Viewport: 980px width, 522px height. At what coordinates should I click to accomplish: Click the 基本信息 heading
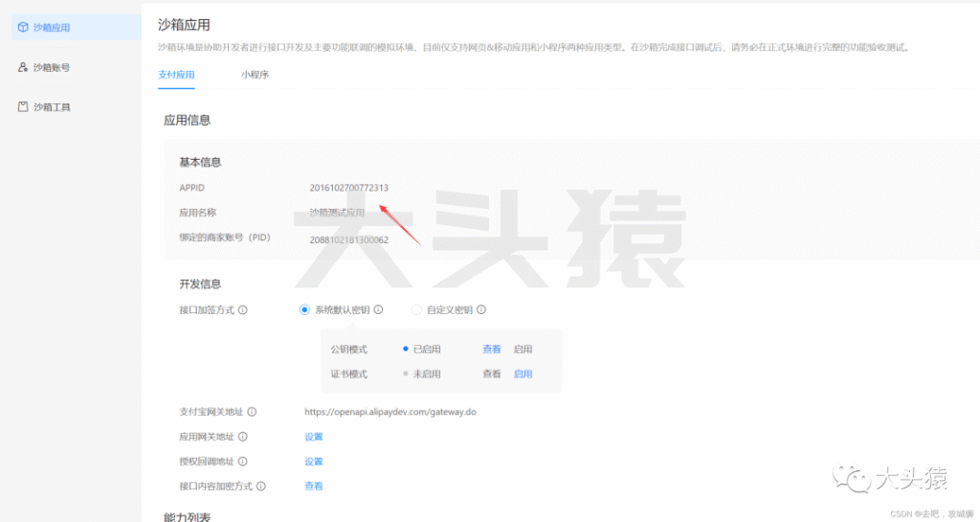[x=200, y=162]
